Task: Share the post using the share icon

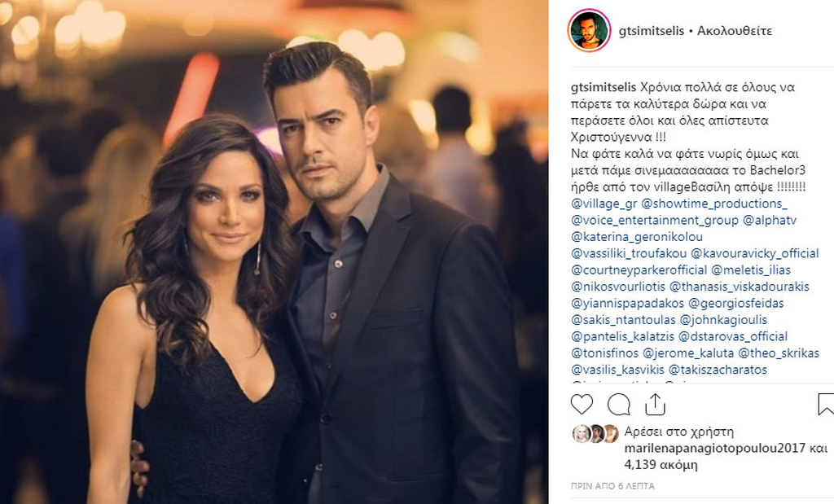Action: click(x=655, y=404)
